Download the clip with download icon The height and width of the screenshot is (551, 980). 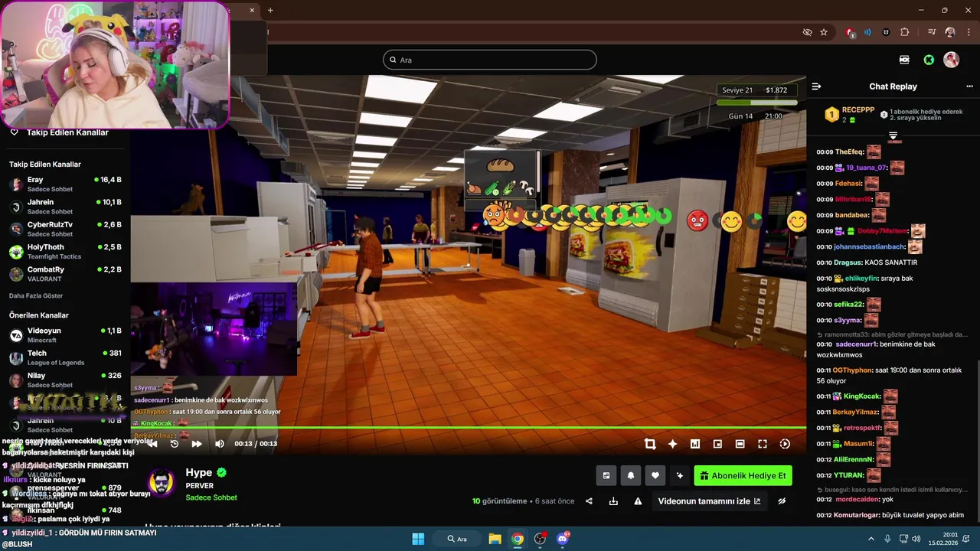613,501
